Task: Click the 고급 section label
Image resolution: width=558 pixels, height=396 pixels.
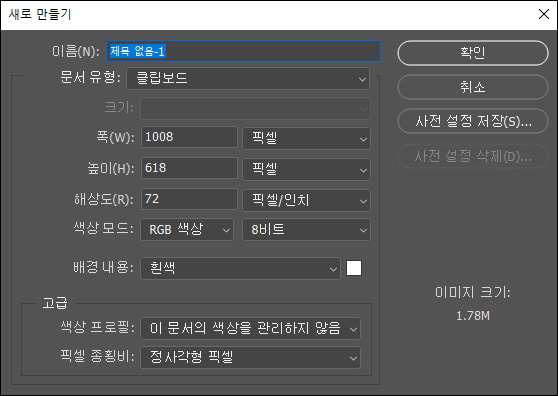Action: point(55,303)
